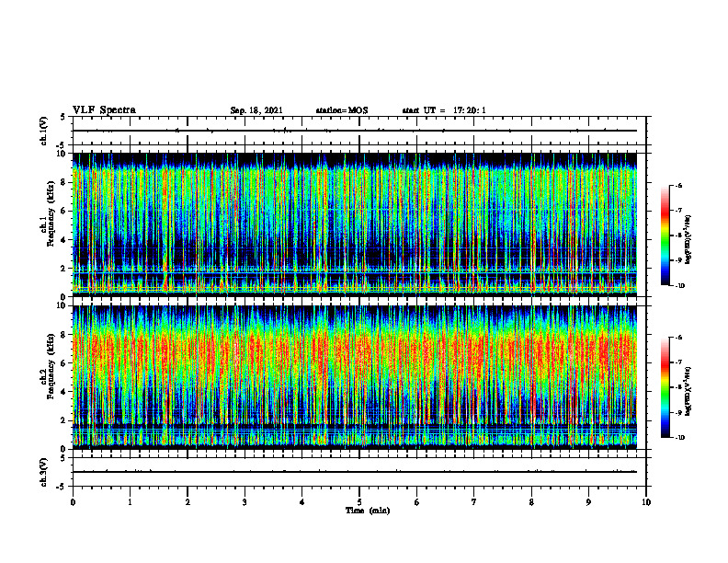Screen dimensions: 728x563
Task: Click inside the ch.2 spectrogram panel
Action: point(355,377)
